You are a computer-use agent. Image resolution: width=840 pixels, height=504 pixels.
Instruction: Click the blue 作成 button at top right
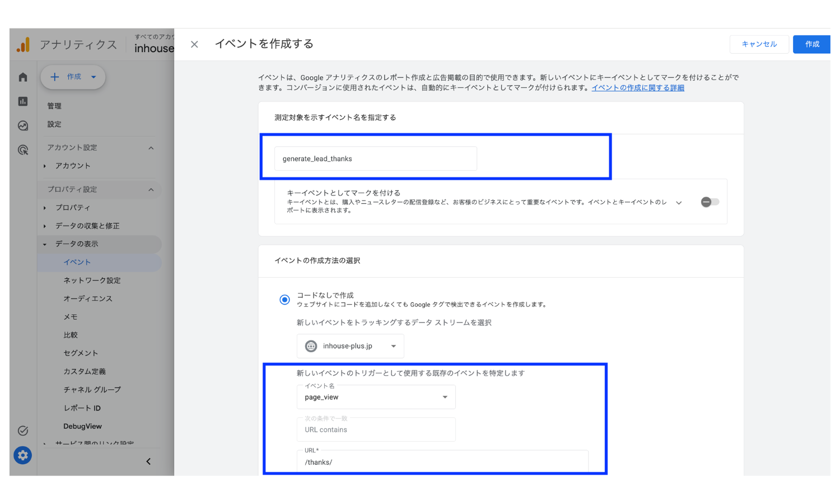click(x=812, y=44)
